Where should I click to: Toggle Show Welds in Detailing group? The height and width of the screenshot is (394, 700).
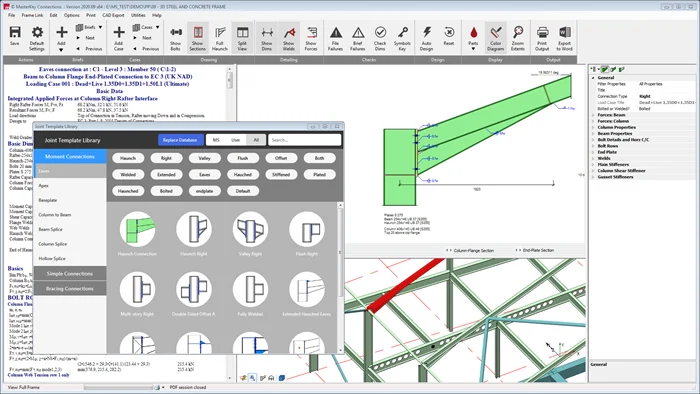click(x=289, y=37)
